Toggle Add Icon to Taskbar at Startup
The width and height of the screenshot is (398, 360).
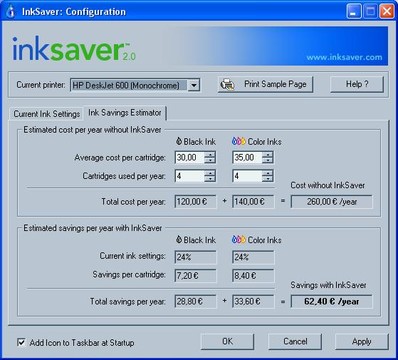coord(21,342)
